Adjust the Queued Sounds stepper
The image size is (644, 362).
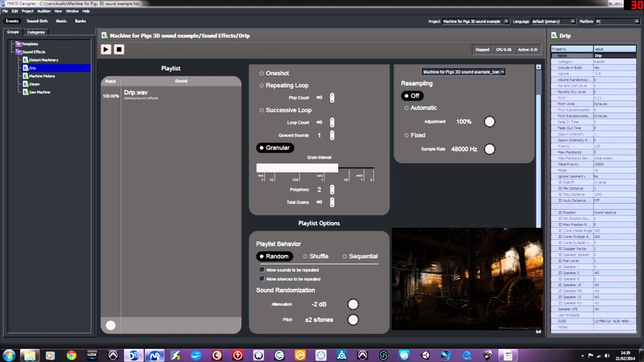(x=332, y=135)
